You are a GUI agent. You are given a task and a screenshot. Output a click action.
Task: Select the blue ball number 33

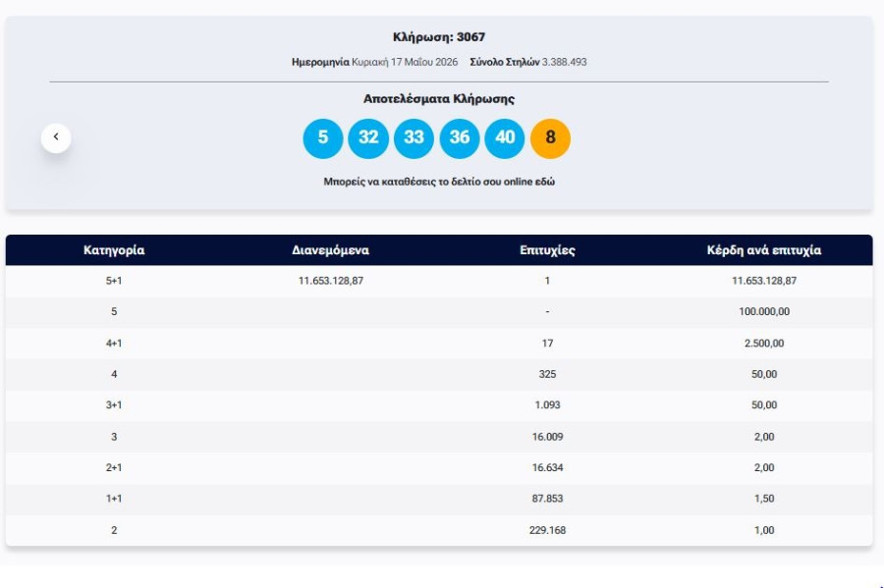coord(414,138)
